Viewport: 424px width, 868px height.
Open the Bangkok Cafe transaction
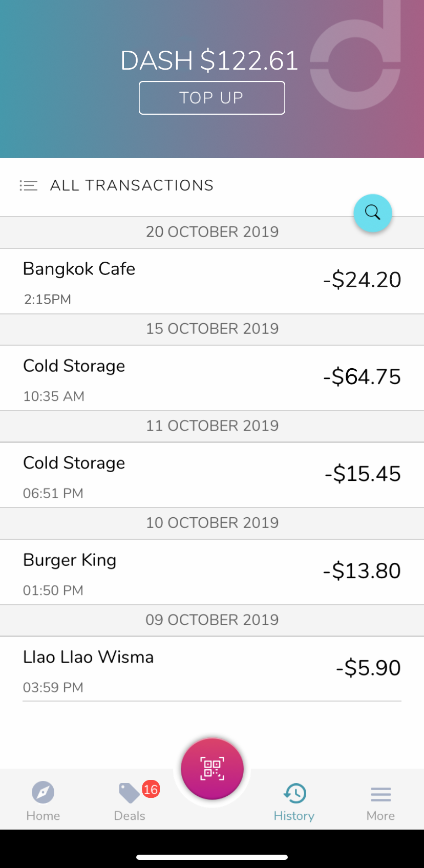tap(212, 282)
